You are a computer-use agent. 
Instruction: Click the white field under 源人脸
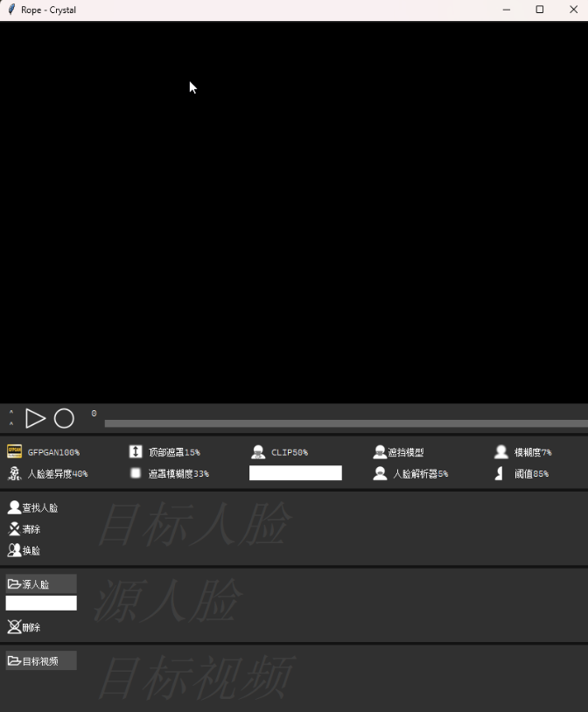click(x=41, y=604)
